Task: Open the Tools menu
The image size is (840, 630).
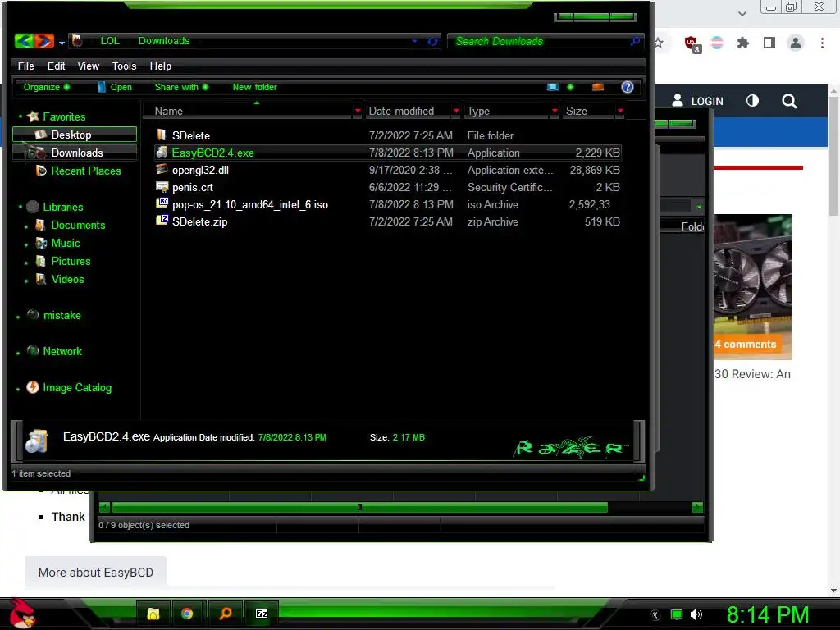Action: point(124,66)
